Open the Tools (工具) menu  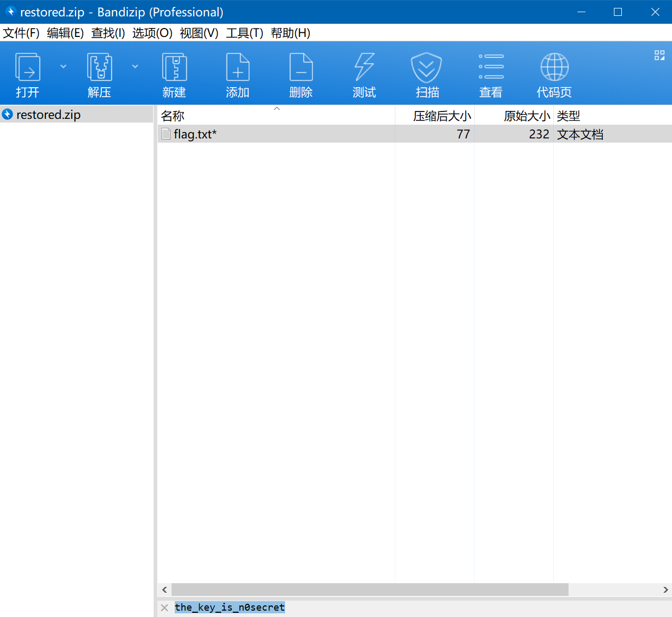point(244,33)
